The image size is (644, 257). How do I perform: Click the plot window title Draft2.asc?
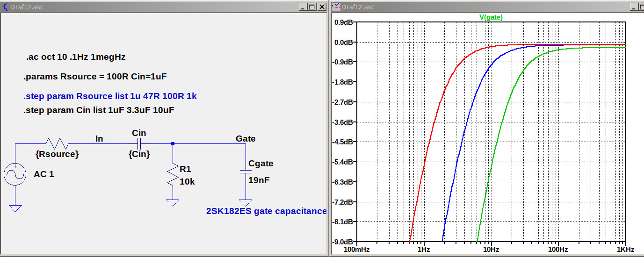pyautogui.click(x=358, y=7)
